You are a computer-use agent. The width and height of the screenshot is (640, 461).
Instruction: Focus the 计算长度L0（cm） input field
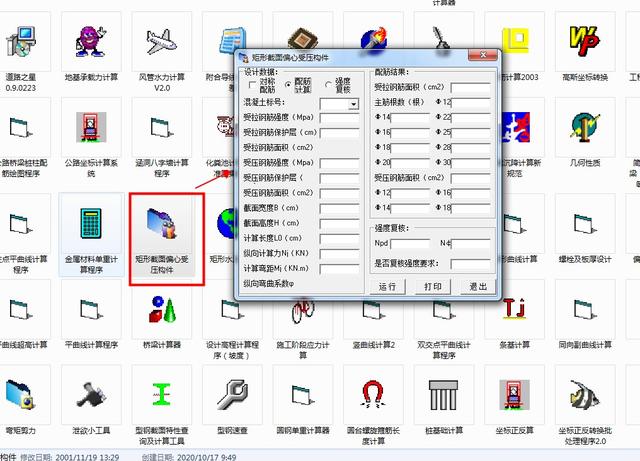point(340,239)
